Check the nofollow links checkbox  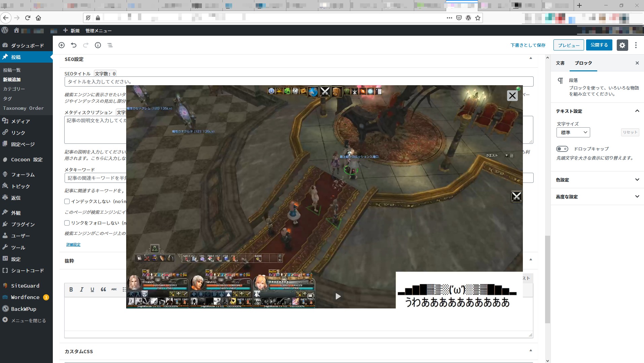[67, 223]
